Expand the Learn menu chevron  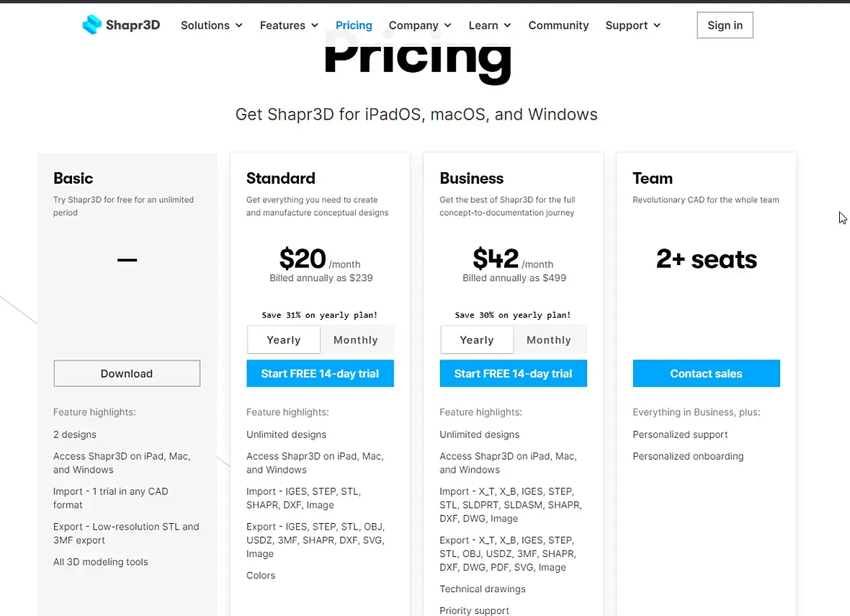tap(507, 25)
